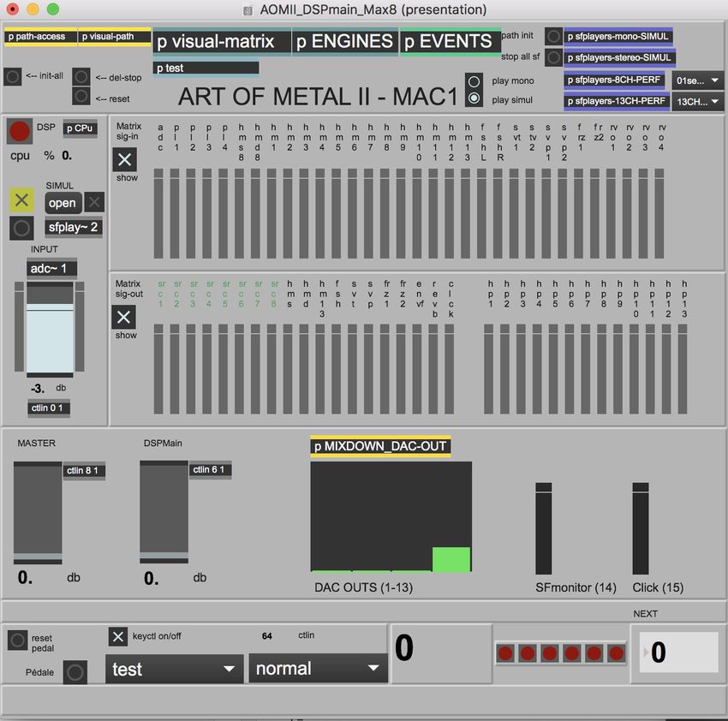The image size is (728, 721).
Task: Click the NEXT number box
Action: tap(679, 652)
